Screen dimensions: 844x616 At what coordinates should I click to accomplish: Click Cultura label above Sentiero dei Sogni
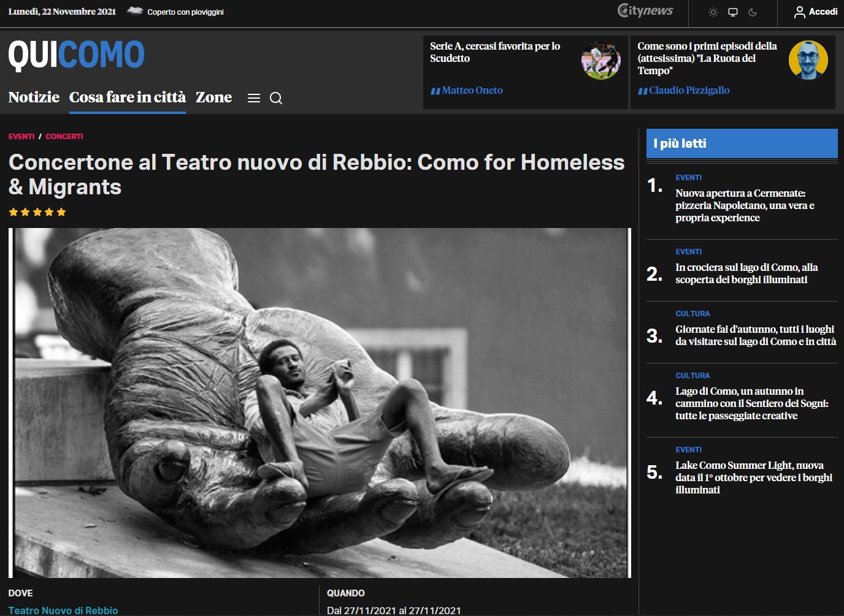692,376
